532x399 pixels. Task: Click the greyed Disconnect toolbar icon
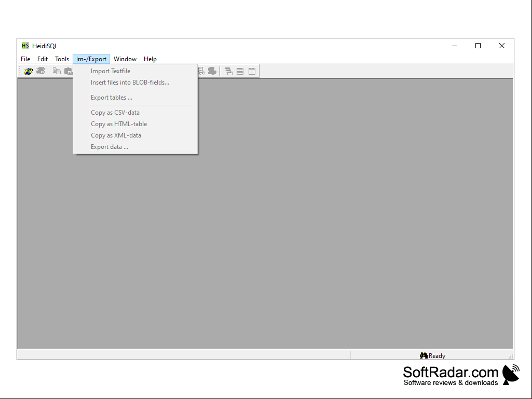click(x=40, y=71)
